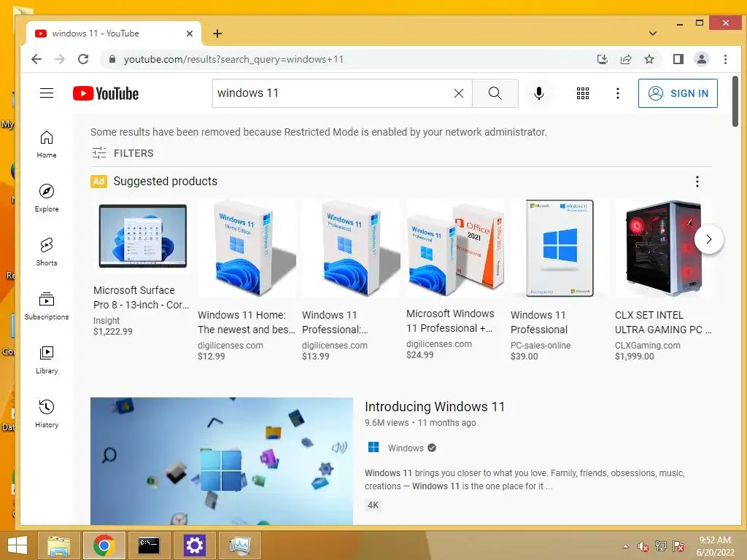View site info padlock
The height and width of the screenshot is (560, 747).
click(112, 59)
